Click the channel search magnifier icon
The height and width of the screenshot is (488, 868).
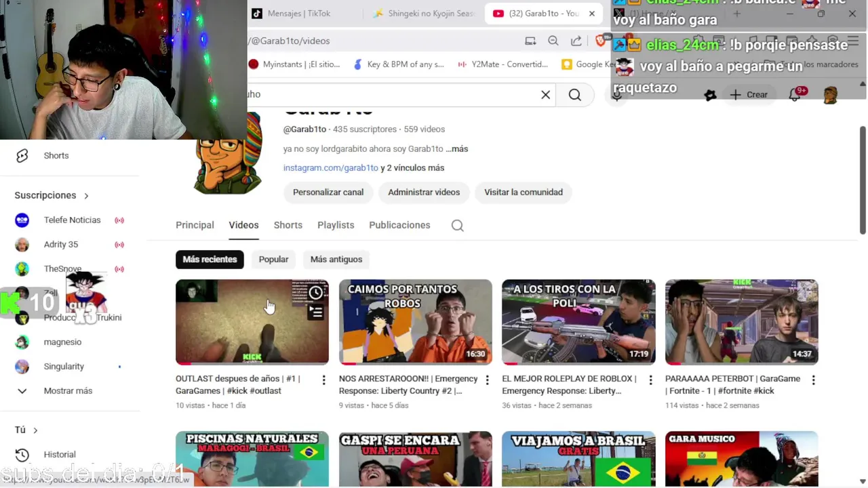tap(458, 226)
